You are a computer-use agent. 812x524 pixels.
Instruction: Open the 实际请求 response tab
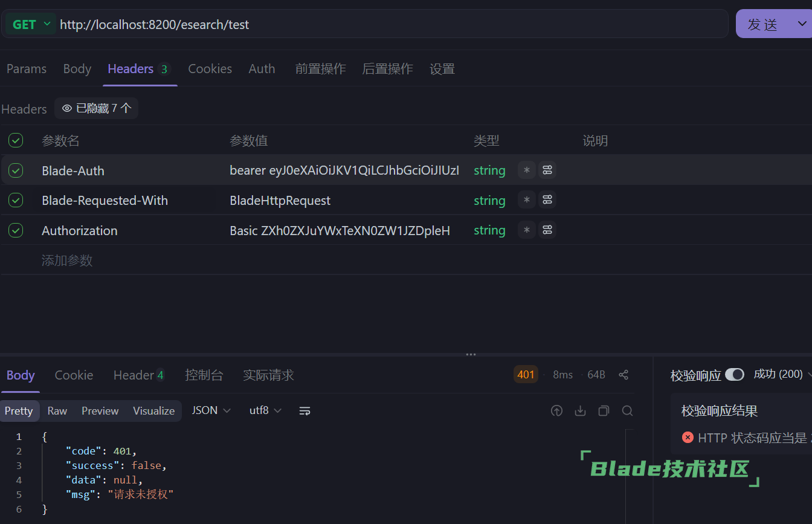pos(268,375)
